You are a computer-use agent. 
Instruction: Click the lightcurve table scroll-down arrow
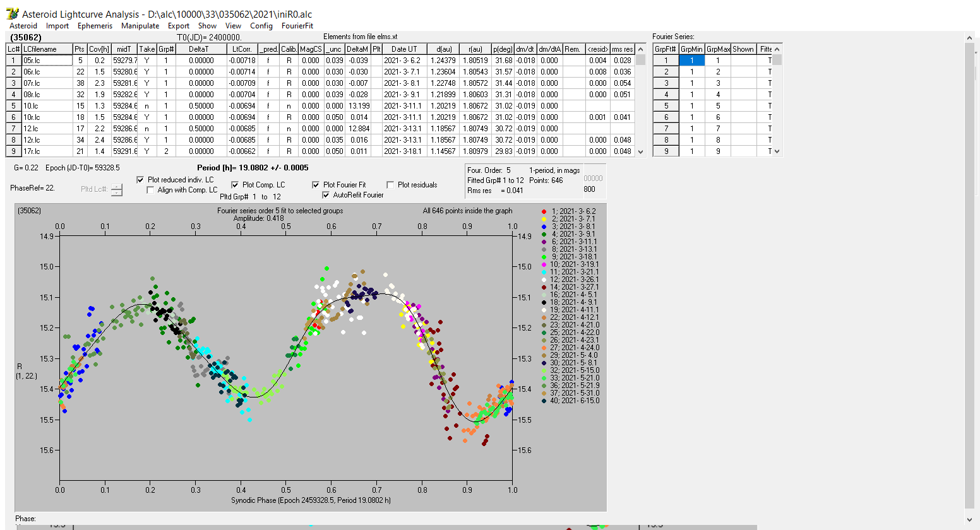[641, 151]
